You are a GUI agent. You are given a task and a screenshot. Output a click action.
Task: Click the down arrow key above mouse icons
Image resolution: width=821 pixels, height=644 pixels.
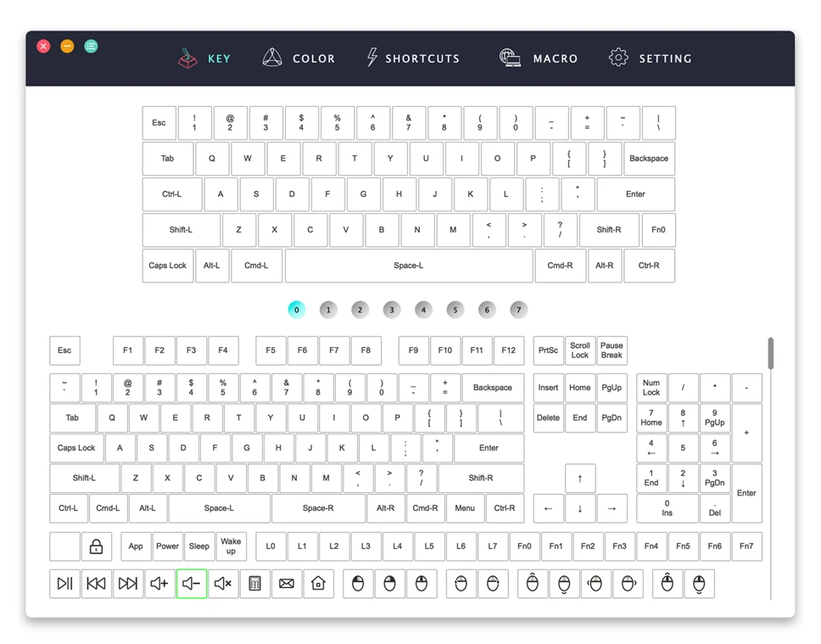pyautogui.click(x=580, y=508)
